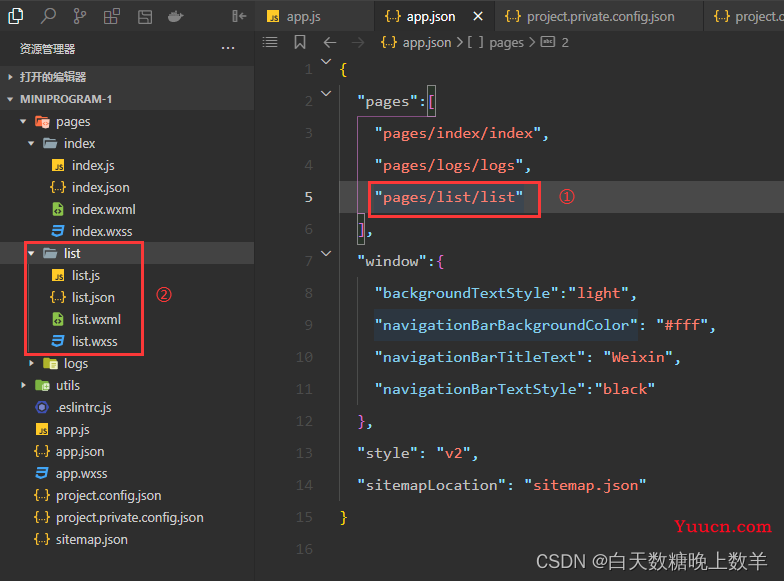Click breadcrumb item 2

tap(555, 42)
